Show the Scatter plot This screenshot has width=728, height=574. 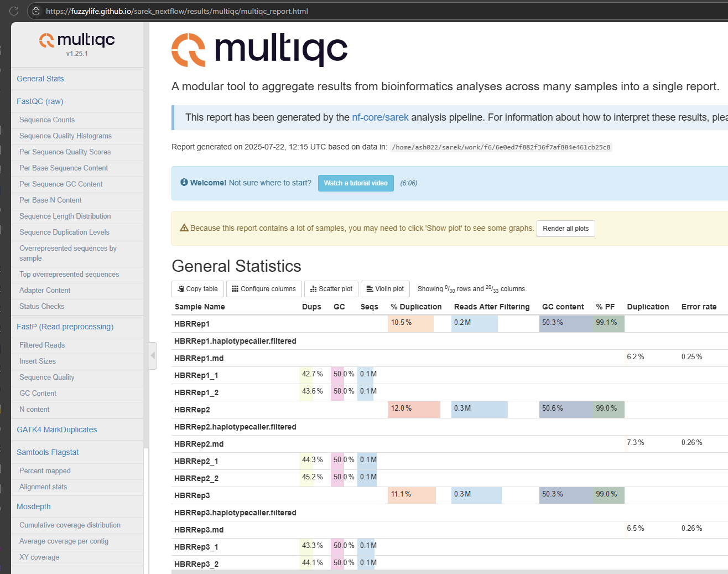(x=331, y=289)
